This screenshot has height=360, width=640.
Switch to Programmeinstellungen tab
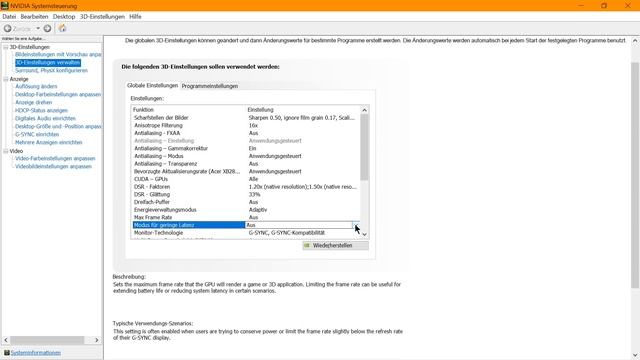click(x=210, y=86)
